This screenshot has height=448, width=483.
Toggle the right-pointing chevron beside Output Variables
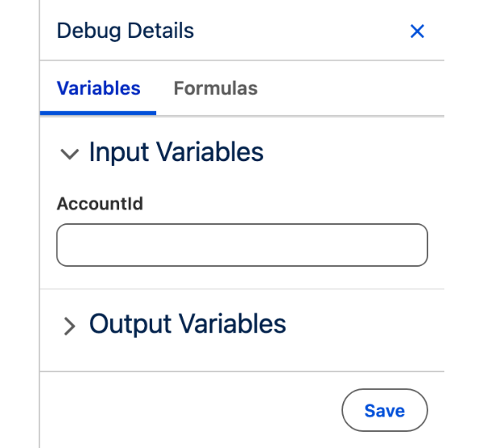tap(69, 326)
